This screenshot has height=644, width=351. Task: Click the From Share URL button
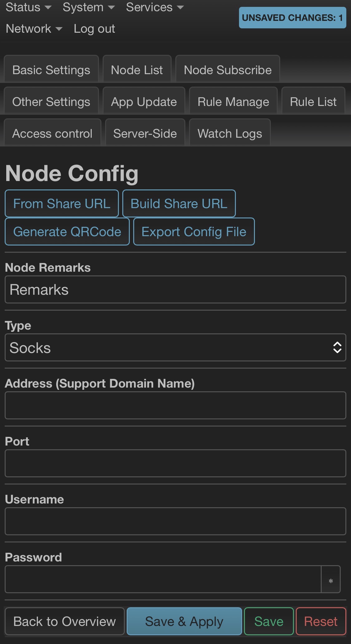(62, 204)
